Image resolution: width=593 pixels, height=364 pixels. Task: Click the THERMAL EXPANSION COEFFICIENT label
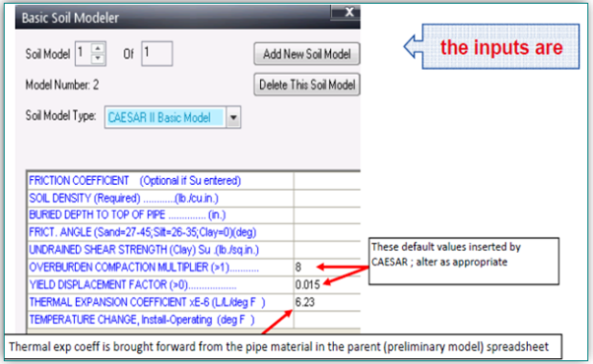(147, 302)
